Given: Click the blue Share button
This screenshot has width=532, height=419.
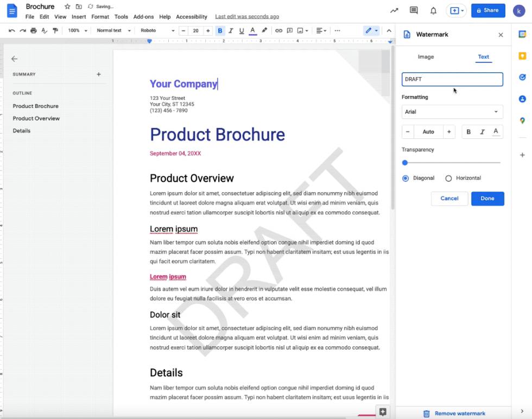Looking at the screenshot, I should coord(488,10).
